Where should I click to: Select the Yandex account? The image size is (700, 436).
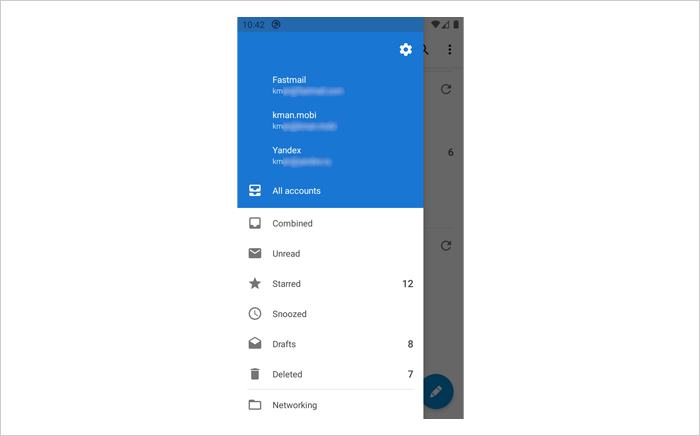click(x=330, y=155)
